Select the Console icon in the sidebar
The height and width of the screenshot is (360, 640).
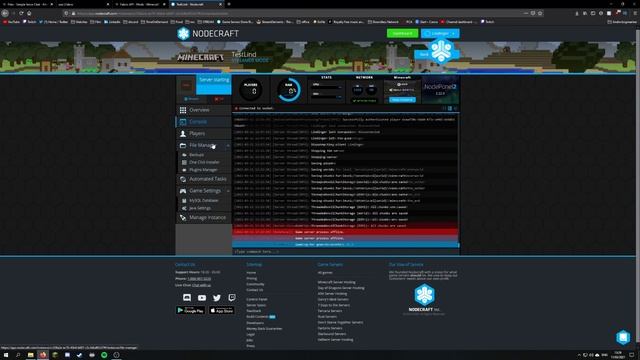(x=183, y=122)
